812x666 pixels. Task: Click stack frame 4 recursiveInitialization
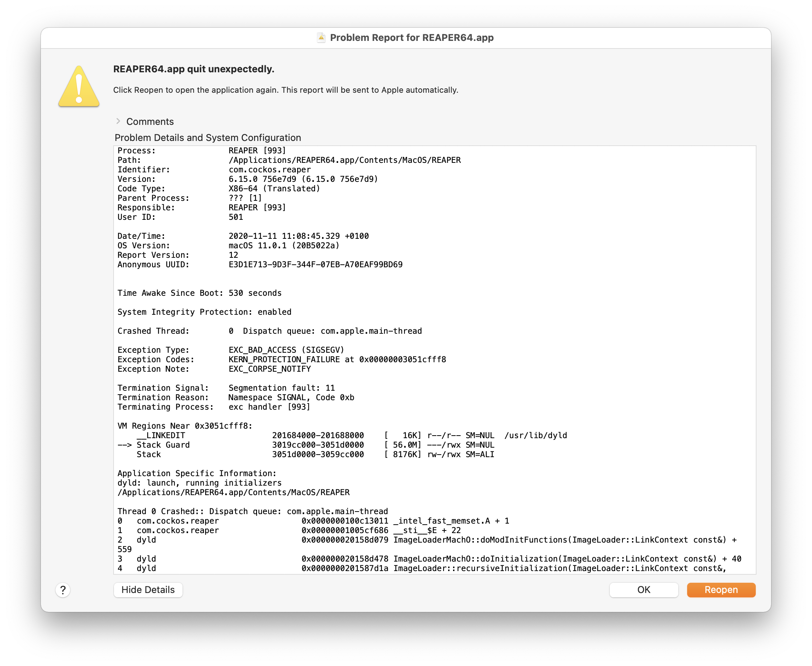[x=422, y=568]
